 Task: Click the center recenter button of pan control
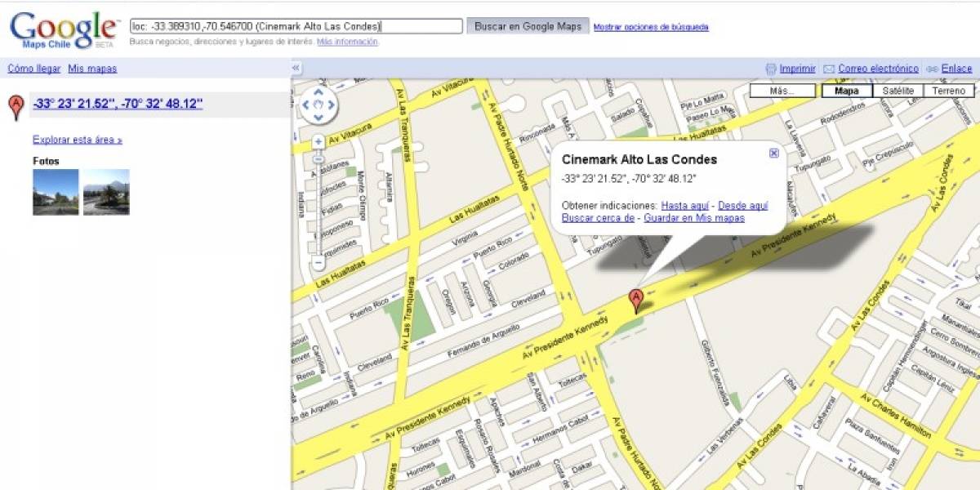pyautogui.click(x=318, y=105)
